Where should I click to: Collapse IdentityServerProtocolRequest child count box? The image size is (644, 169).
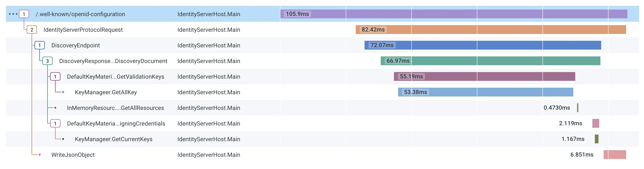32,30
